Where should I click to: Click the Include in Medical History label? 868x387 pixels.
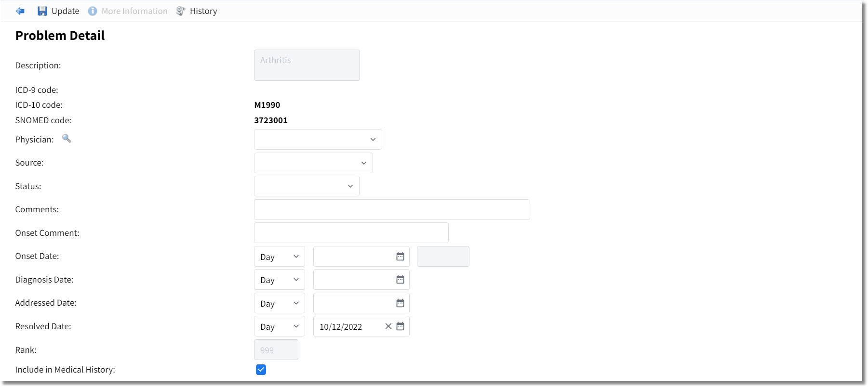click(65, 370)
